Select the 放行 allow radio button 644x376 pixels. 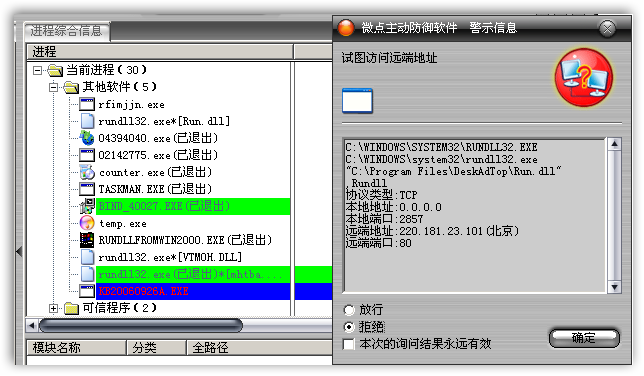coord(349,309)
